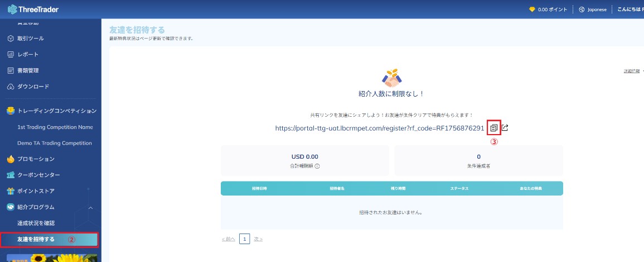644x262 pixels.
Task: Copy the referral link with copy icon
Action: coord(493,128)
